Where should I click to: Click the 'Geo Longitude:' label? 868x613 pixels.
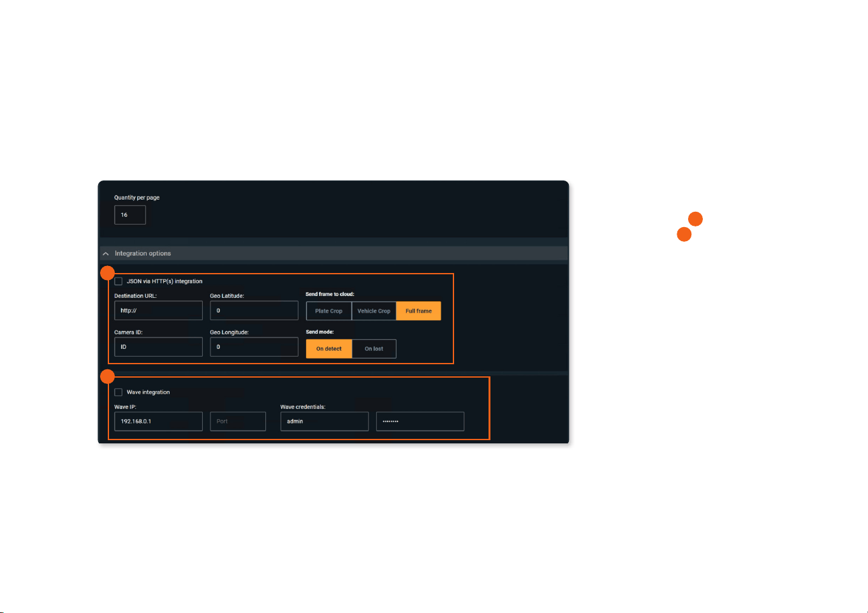point(230,332)
